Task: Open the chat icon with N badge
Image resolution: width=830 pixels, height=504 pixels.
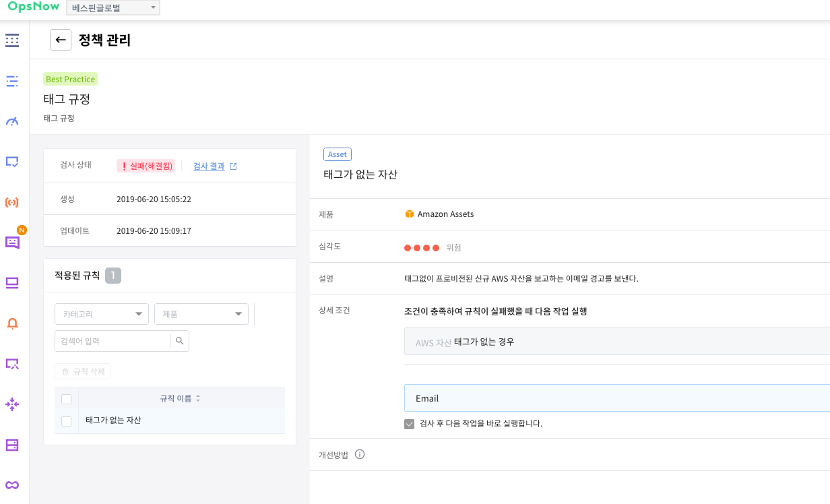Action: click(13, 242)
